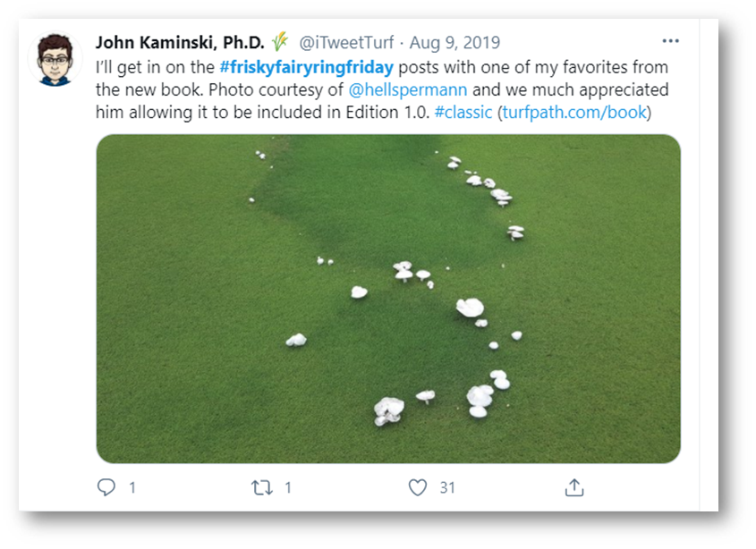756x549 pixels.
Task: Click John Kaminski's cartoon avatar picture
Action: click(55, 60)
